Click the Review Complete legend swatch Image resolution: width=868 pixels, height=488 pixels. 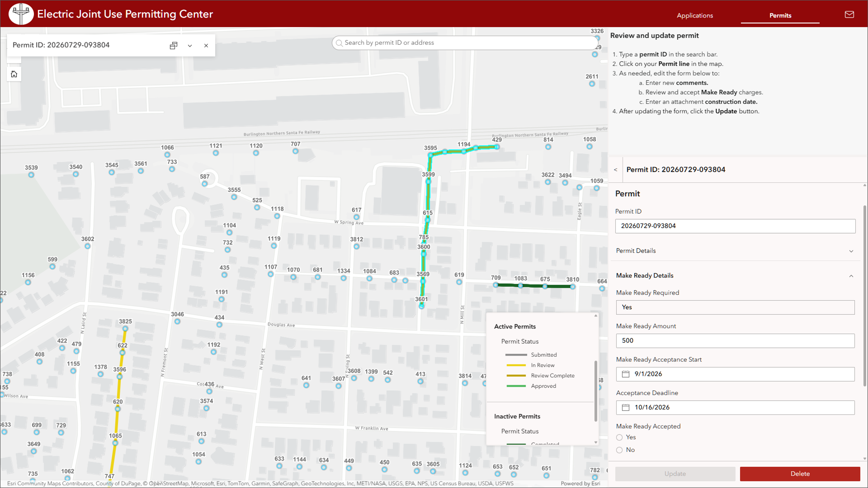coord(516,376)
